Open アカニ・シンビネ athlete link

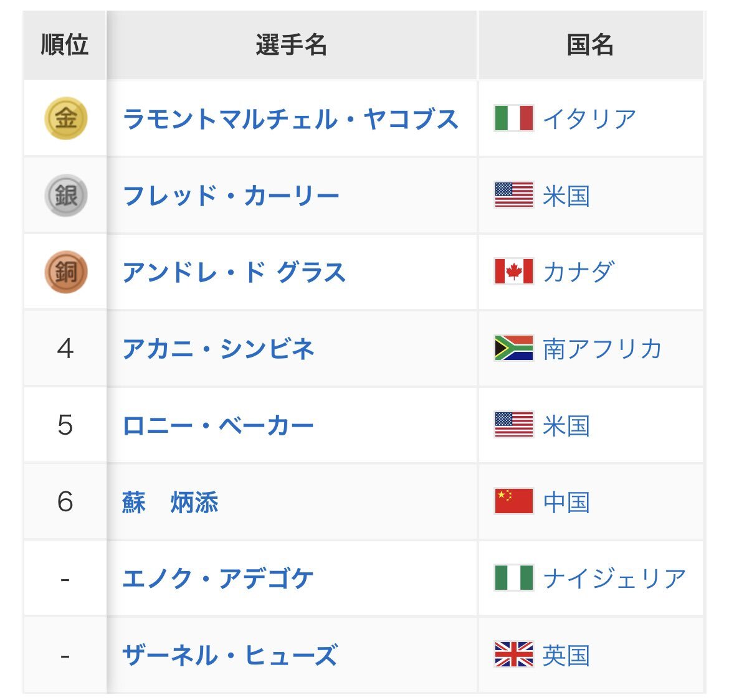click(218, 349)
